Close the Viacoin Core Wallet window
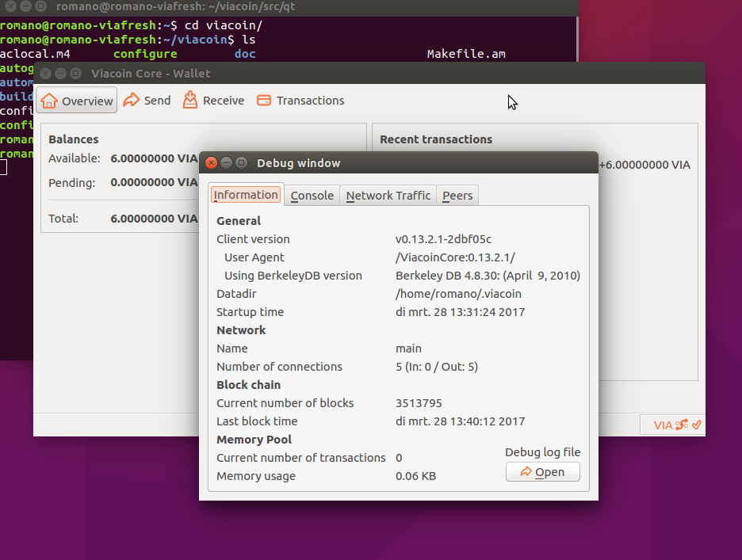The image size is (742, 560). (45, 74)
